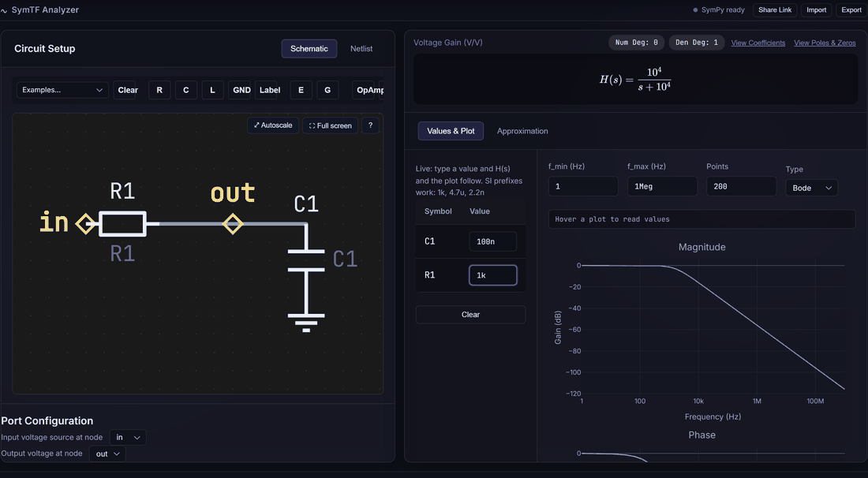The image size is (868, 478).
Task: Click the Port Configuration heading
Action: 47,421
